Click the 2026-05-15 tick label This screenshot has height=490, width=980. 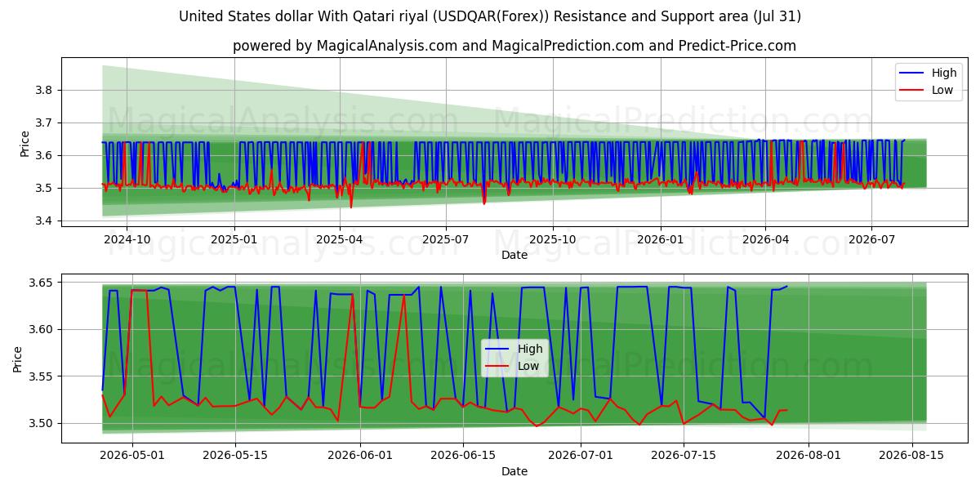tap(236, 455)
